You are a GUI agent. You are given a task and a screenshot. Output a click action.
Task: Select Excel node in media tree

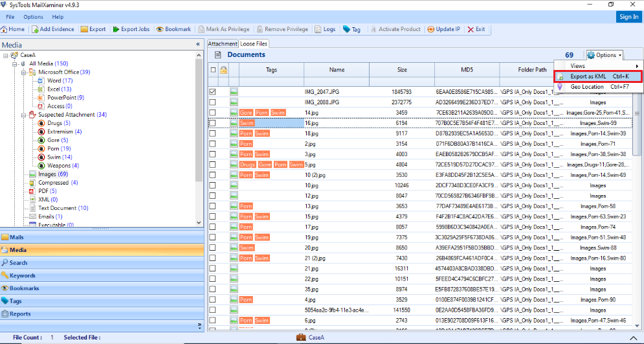pos(54,89)
